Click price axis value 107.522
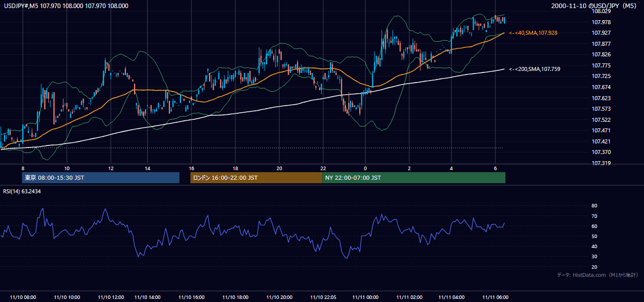Viewport: 644px width, 302px height. tap(601, 120)
